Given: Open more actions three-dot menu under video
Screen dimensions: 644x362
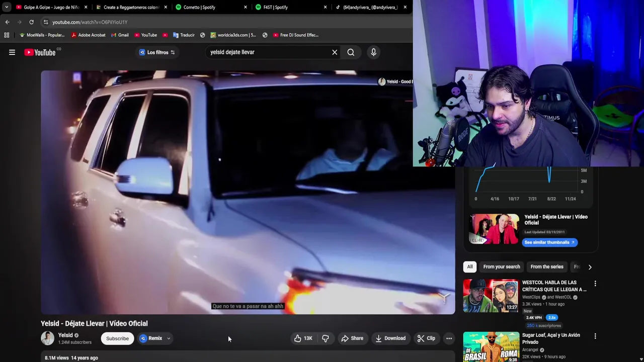Looking at the screenshot, I should (449, 338).
